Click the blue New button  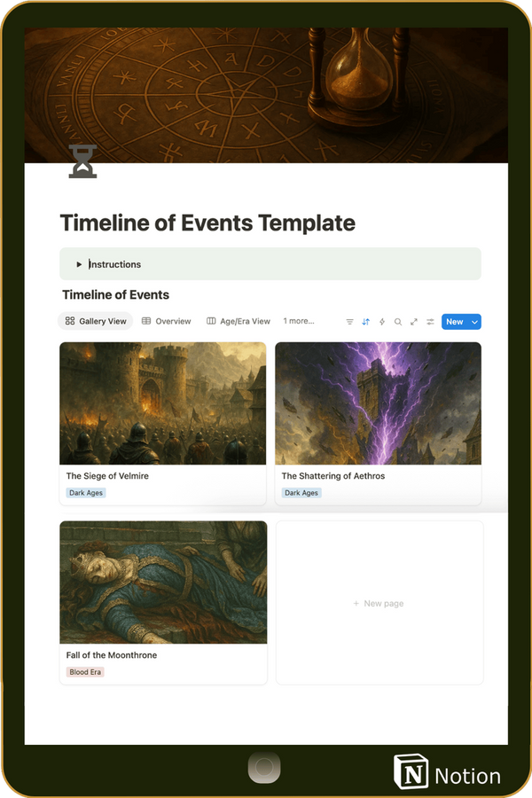(455, 322)
